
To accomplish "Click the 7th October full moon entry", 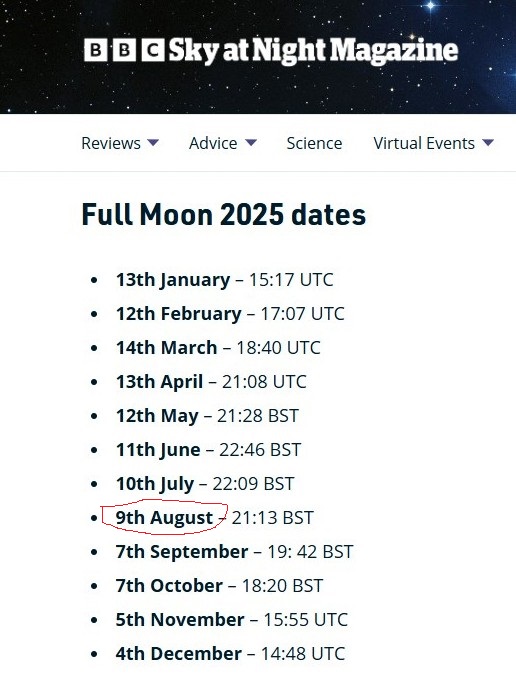I will pyautogui.click(x=219, y=586).
